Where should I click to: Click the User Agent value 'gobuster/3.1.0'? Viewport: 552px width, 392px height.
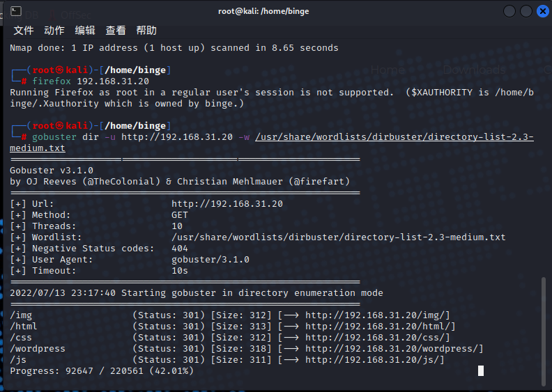point(210,260)
